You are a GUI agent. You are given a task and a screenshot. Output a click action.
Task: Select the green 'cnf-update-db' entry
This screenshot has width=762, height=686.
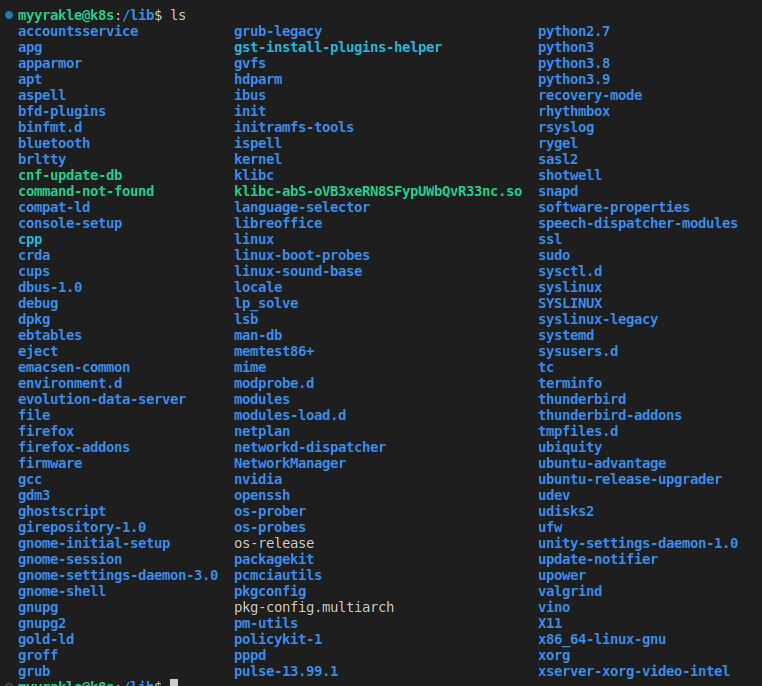click(70, 175)
